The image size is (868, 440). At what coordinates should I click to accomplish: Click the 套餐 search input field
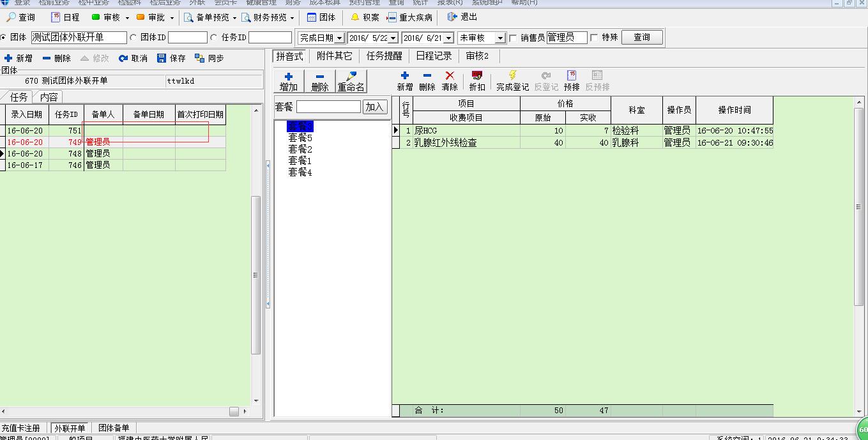pyautogui.click(x=328, y=107)
